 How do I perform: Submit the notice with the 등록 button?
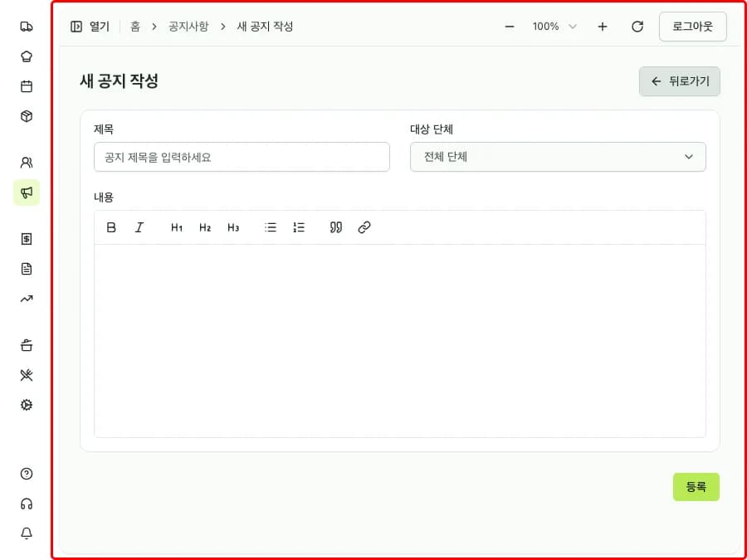coord(696,487)
